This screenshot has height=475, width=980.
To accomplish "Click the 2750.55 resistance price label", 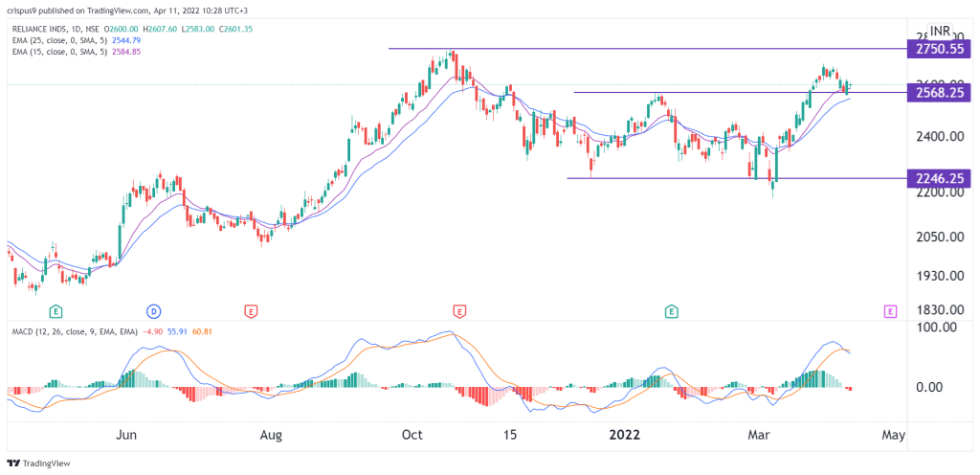I will point(939,48).
